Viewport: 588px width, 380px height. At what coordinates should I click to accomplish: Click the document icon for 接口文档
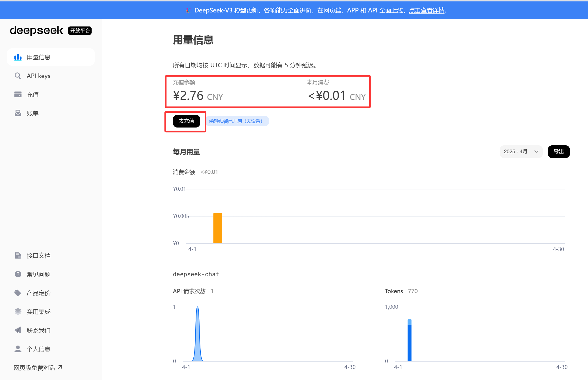(18, 256)
